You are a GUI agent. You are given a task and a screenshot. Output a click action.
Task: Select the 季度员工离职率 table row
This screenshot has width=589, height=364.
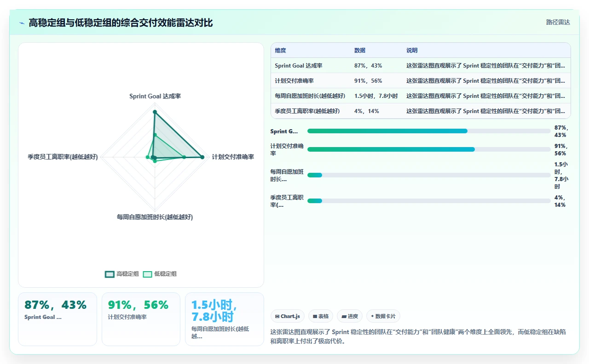tap(421, 111)
